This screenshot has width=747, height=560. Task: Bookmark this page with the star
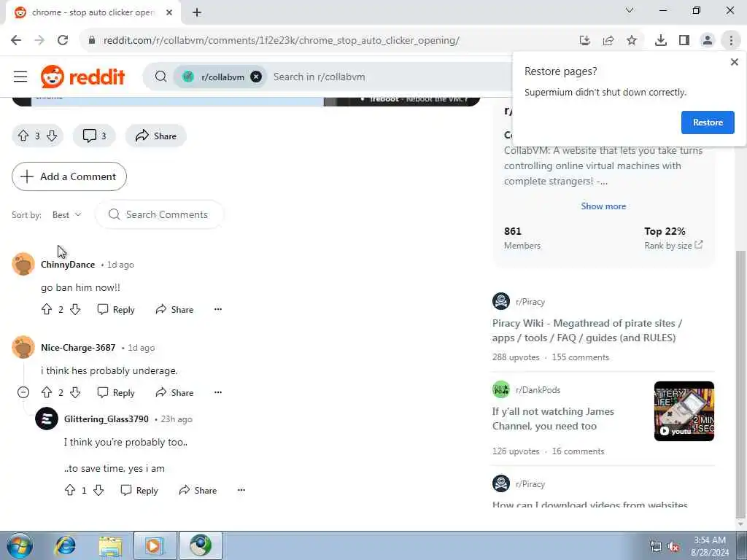(x=632, y=41)
